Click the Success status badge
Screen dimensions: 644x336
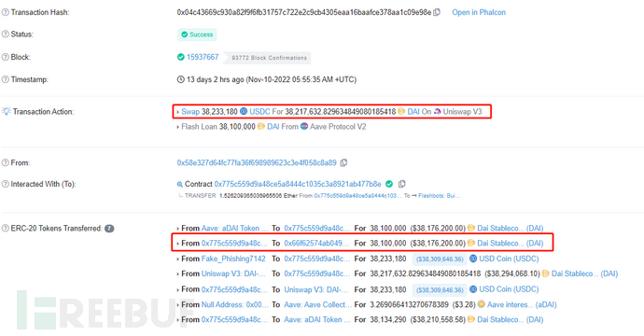tap(197, 35)
